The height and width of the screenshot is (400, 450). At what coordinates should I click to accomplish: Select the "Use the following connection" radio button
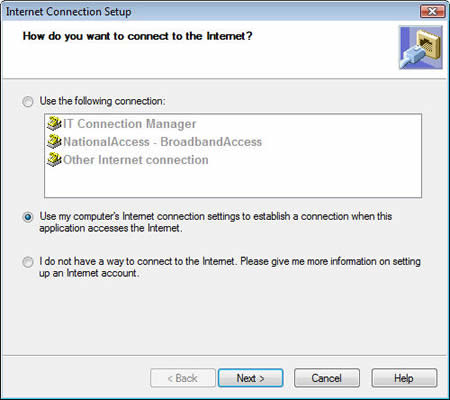click(28, 101)
